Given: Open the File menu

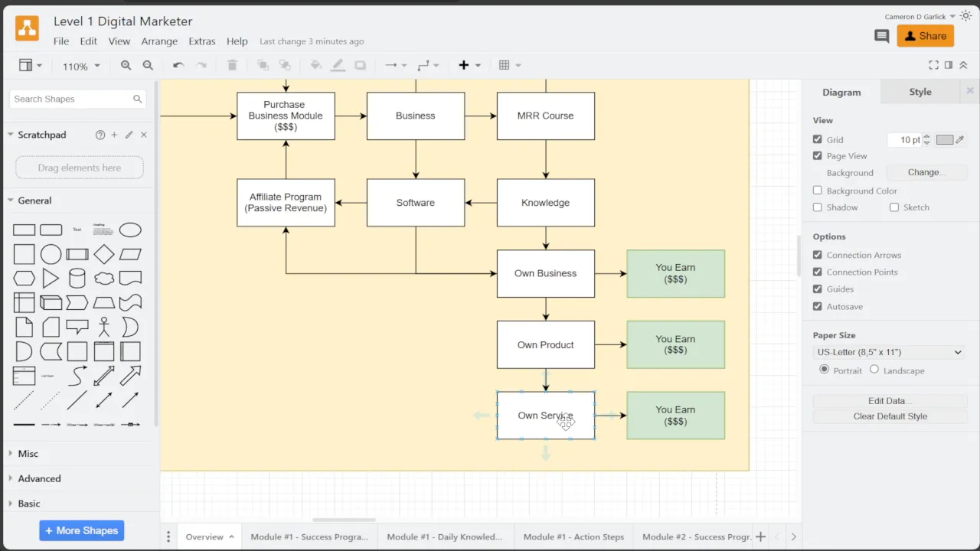Looking at the screenshot, I should [61, 41].
